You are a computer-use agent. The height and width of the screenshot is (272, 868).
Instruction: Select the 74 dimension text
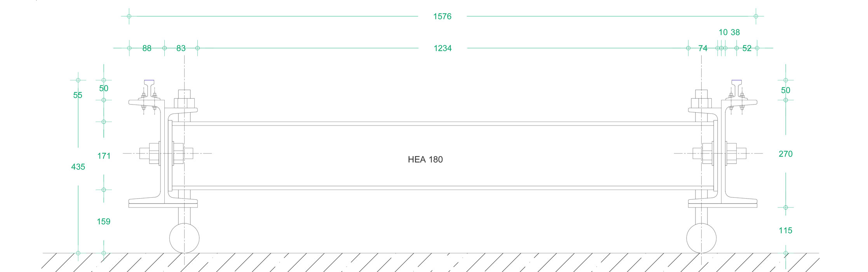click(x=703, y=48)
